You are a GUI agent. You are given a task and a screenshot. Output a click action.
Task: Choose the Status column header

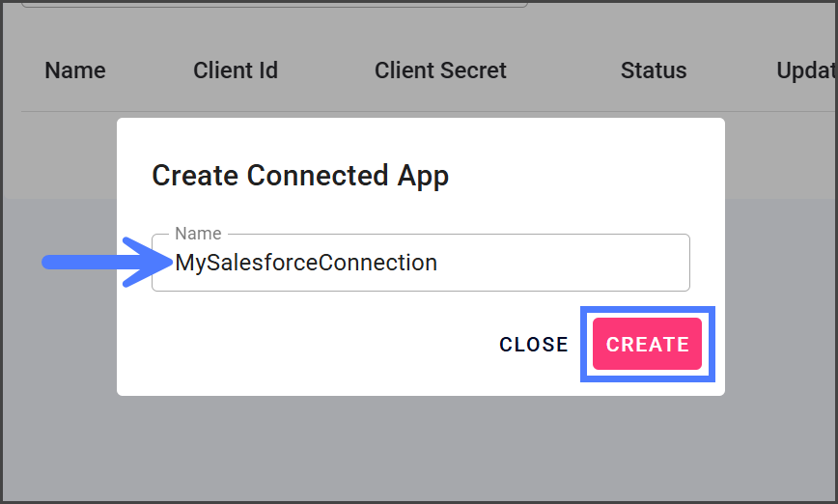(654, 70)
